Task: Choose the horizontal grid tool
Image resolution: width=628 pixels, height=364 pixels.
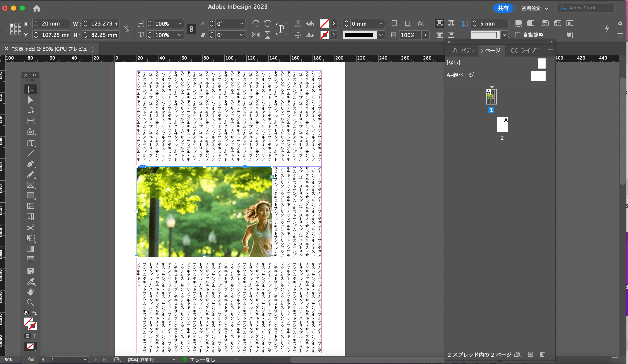Action: (x=30, y=206)
